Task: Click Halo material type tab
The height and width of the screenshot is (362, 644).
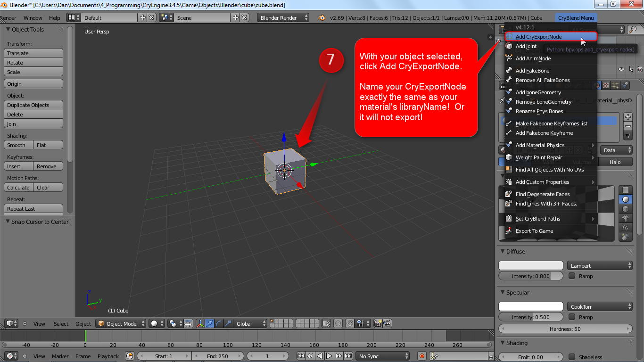Action: [615, 162]
